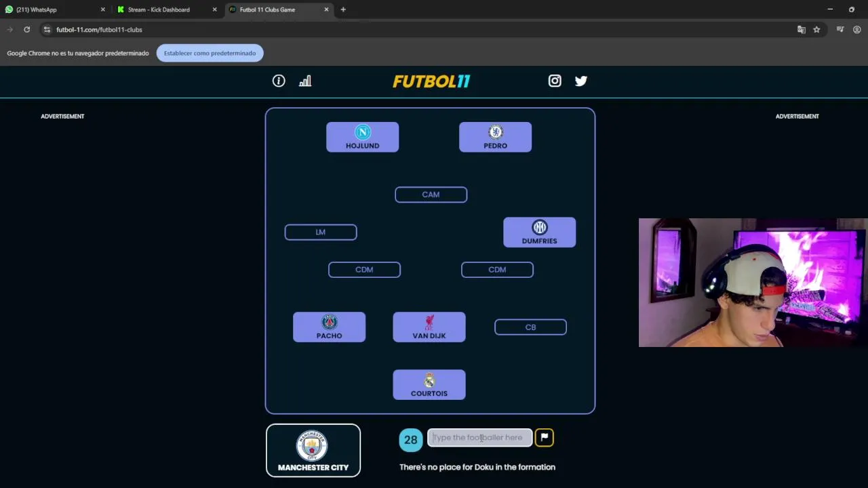Close the Futbol 11 Clubs Game tab
868x488 pixels.
(x=326, y=9)
